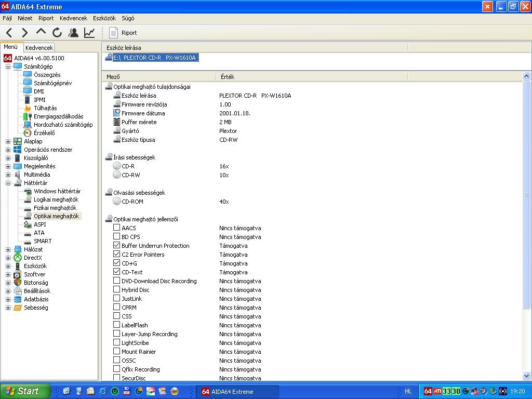
Task: Open the Nézet menu
Action: (25, 18)
